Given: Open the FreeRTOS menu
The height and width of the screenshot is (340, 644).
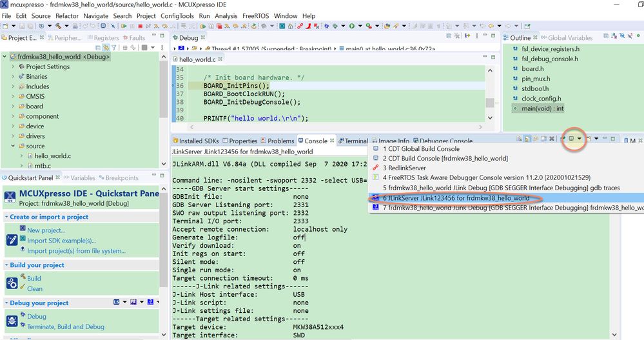Looking at the screenshot, I should [255, 15].
